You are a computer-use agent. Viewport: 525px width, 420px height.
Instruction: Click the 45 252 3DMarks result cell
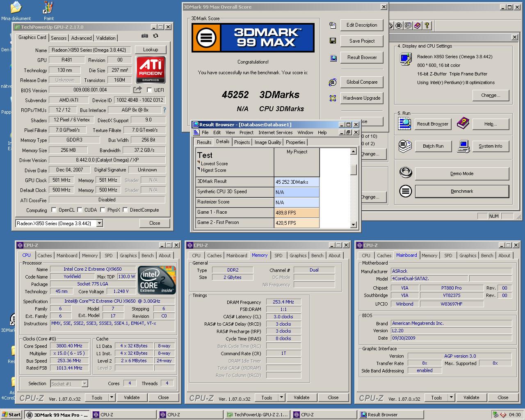pyautogui.click(x=297, y=182)
